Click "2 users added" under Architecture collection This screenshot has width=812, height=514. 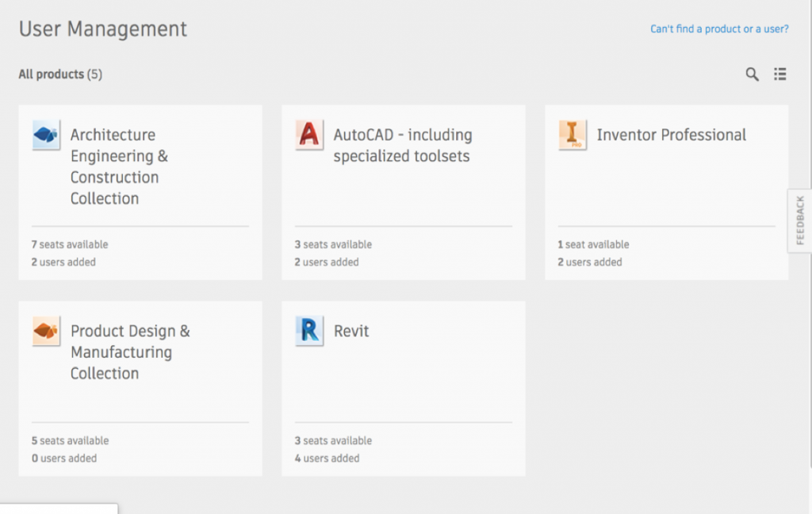click(63, 262)
